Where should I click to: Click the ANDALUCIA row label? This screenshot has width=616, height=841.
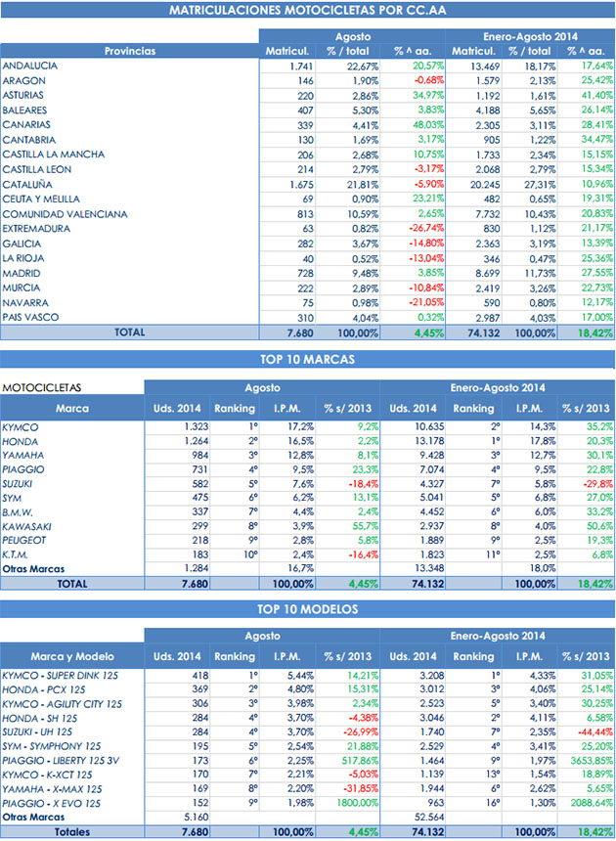29,66
